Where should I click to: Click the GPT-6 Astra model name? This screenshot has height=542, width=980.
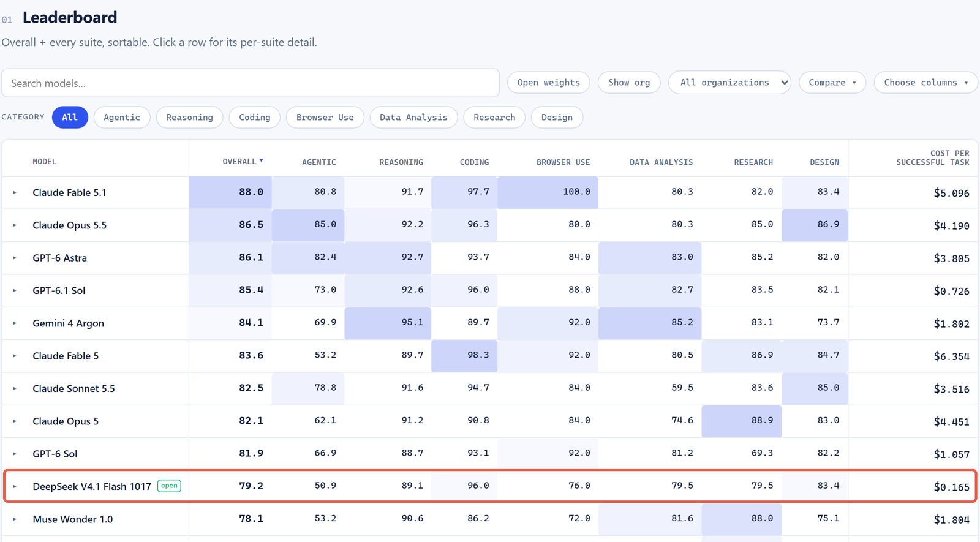point(59,258)
